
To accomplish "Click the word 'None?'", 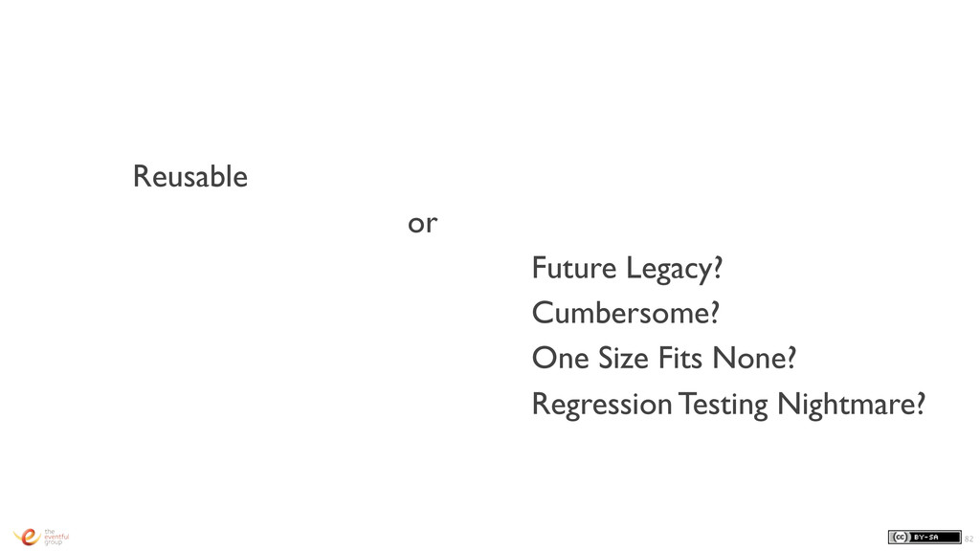I will tap(754, 358).
